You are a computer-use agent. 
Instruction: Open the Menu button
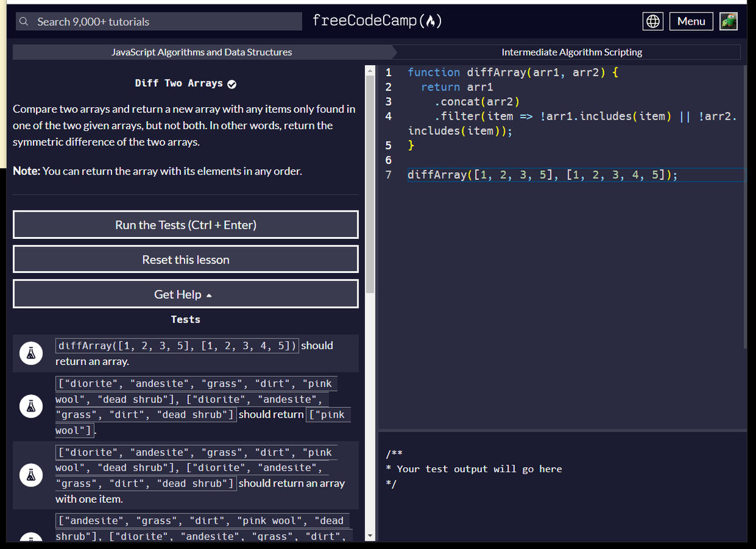[x=691, y=21]
